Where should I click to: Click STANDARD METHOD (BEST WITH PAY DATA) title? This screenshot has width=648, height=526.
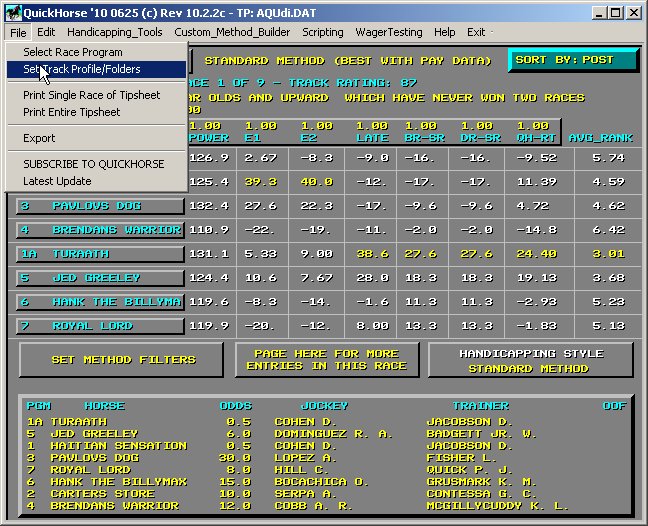point(348,61)
